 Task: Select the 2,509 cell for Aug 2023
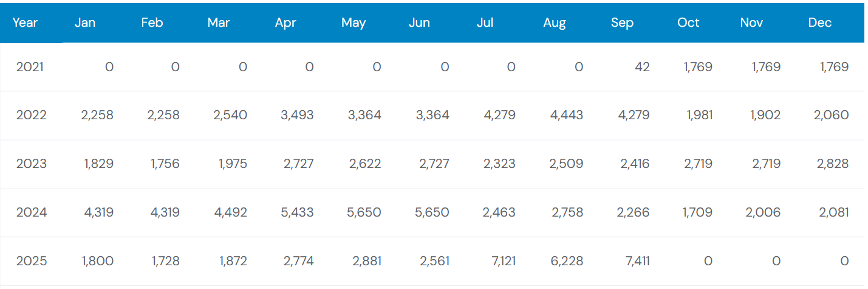click(567, 164)
